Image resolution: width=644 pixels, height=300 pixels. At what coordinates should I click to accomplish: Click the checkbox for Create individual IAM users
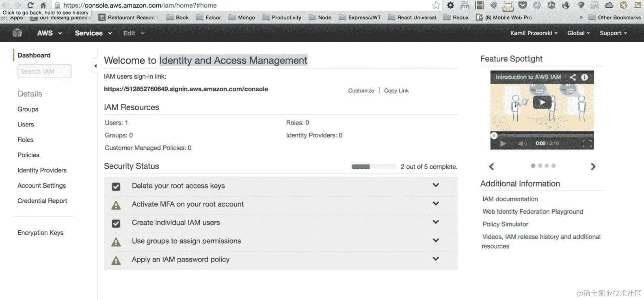116,223
